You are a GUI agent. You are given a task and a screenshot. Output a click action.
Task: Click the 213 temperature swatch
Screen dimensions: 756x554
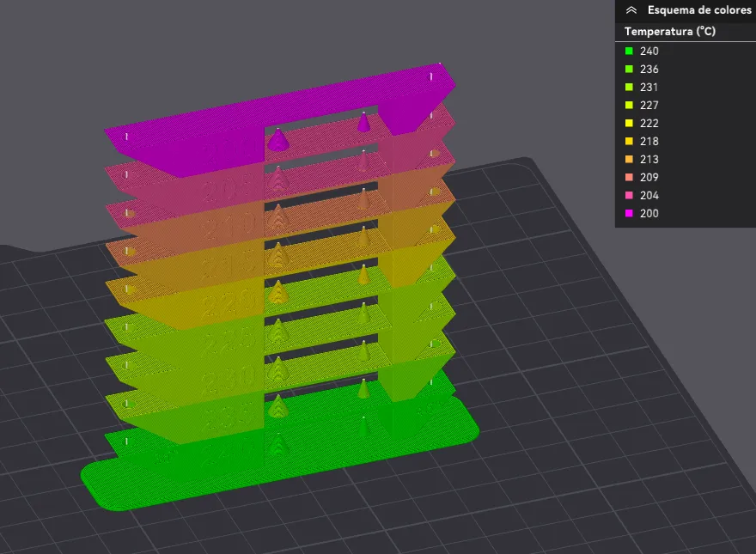628,159
